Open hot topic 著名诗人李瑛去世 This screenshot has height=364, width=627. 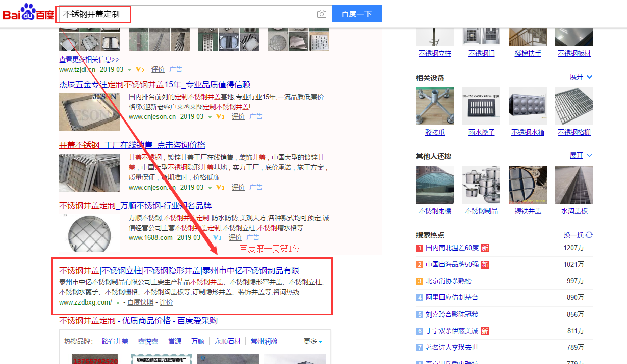tap(452, 347)
